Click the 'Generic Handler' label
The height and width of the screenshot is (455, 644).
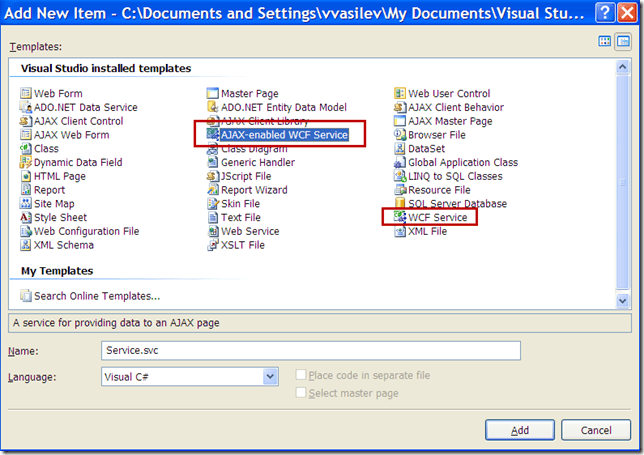pos(258,162)
